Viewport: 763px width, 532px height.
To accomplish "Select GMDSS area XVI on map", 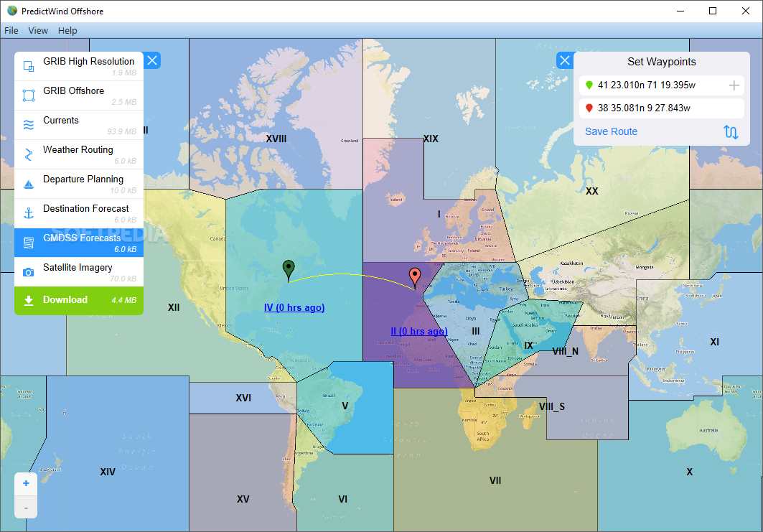I will (x=243, y=398).
